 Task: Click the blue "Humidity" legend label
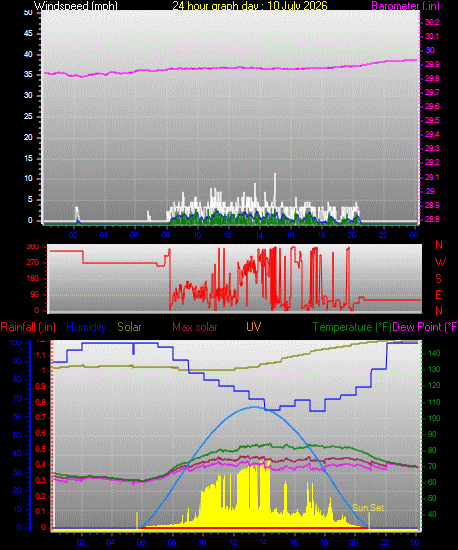click(x=86, y=327)
